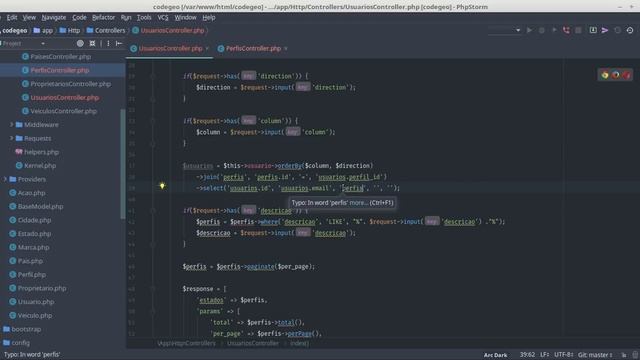The height and width of the screenshot is (360, 640).
Task: Toggle listening for PHP debug connections phone icon
Action: (566, 30)
